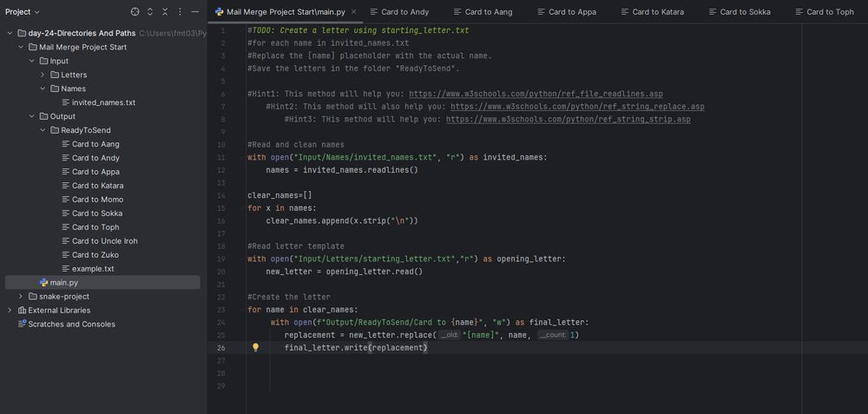The width and height of the screenshot is (868, 414).
Task: Click line number 23 in the gutter
Action: coord(222,309)
